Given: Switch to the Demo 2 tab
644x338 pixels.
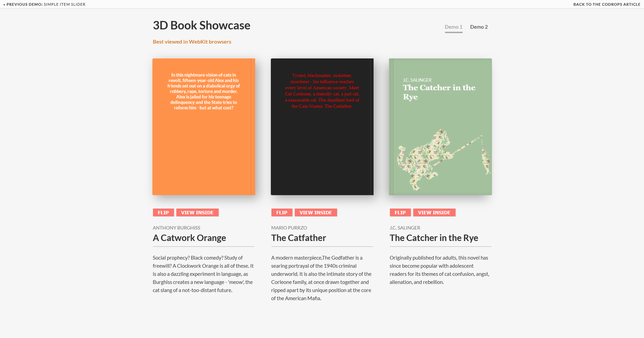Looking at the screenshot, I should tap(479, 27).
